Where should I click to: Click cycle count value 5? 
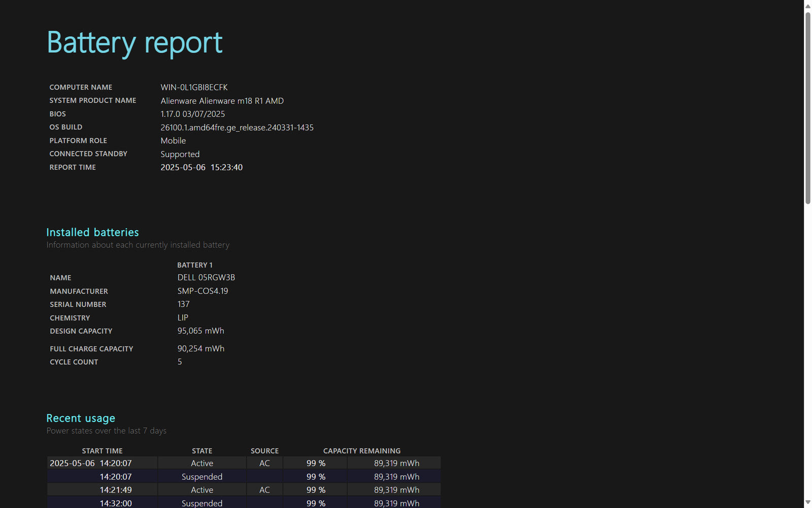coord(180,362)
